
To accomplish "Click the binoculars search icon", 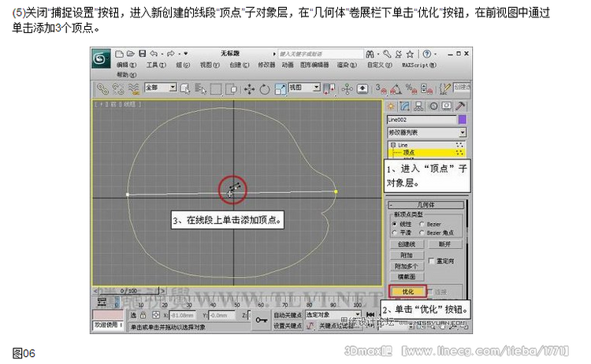I will pyautogui.click(x=370, y=54).
